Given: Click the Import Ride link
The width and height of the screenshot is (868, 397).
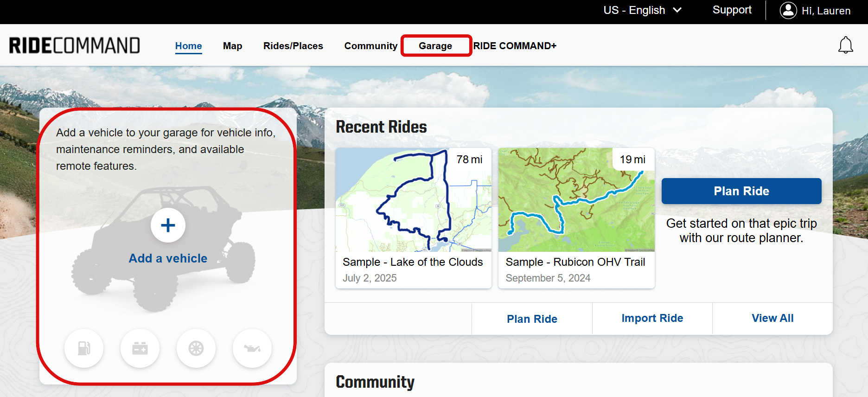Looking at the screenshot, I should [x=652, y=318].
